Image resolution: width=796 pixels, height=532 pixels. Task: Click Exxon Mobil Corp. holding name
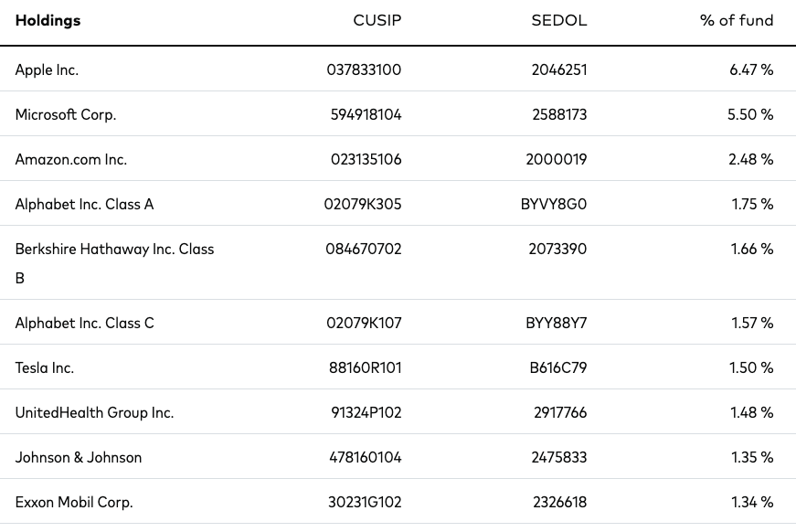tap(74, 502)
